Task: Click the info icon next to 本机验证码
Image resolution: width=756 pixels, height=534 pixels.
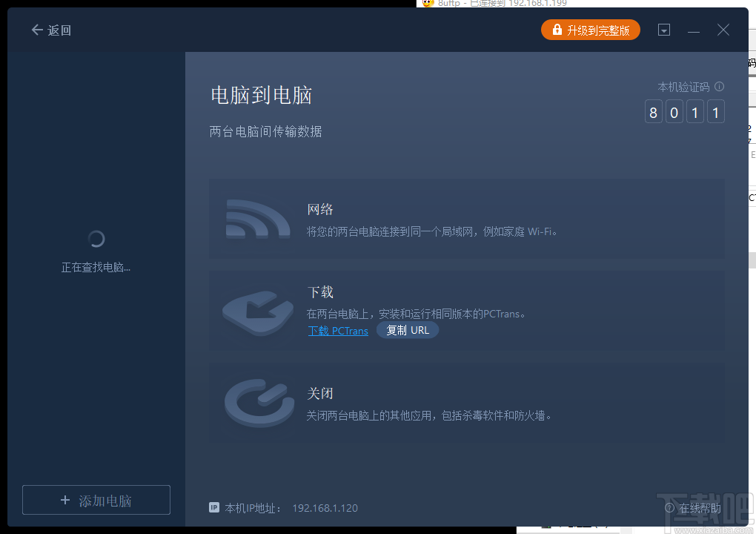Action: 718,87
